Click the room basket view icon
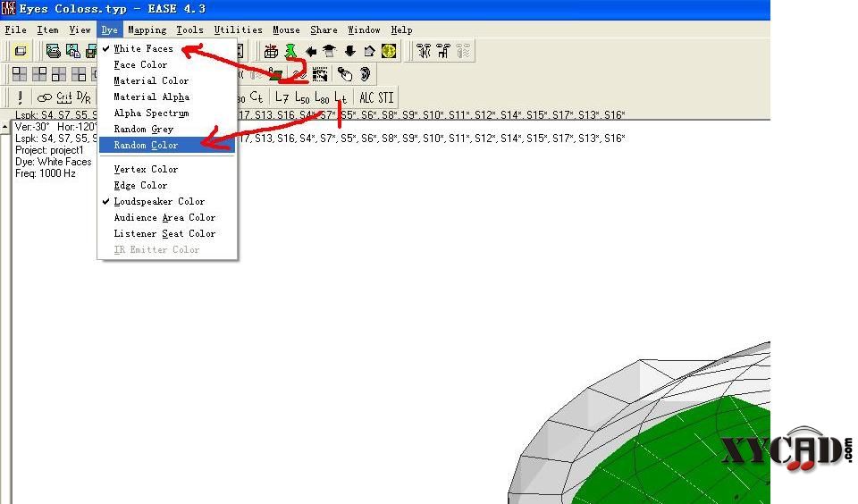The image size is (858, 504). point(271,52)
